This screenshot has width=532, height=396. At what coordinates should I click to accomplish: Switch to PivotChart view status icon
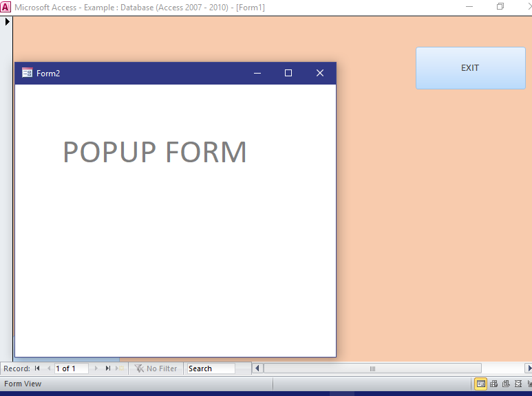pos(506,384)
